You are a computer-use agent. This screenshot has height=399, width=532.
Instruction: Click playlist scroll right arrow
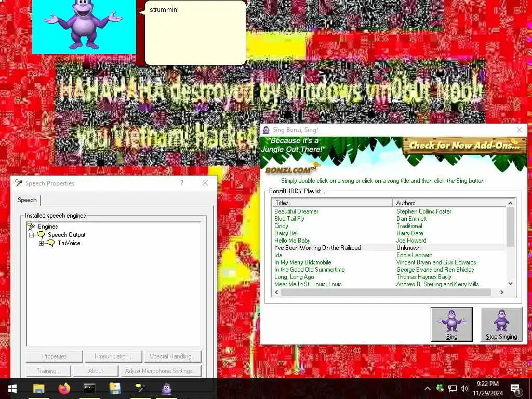click(501, 292)
